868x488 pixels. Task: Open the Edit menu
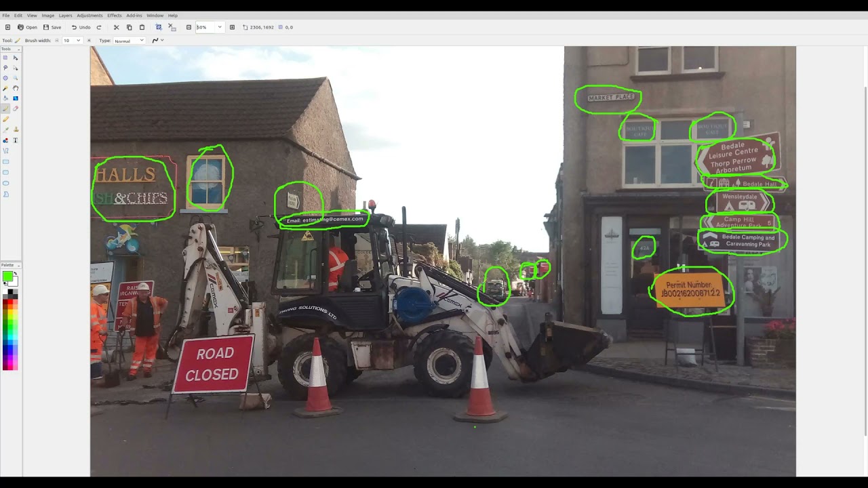coord(18,15)
